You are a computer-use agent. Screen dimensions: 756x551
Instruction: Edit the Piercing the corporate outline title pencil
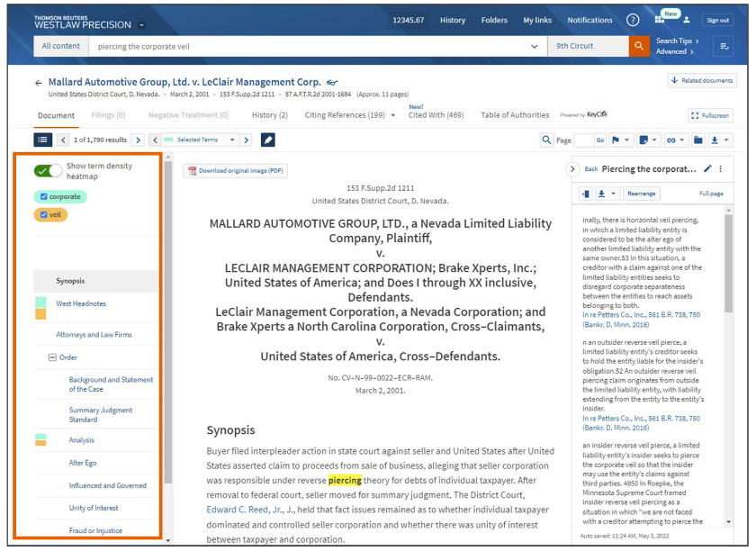[707, 168]
